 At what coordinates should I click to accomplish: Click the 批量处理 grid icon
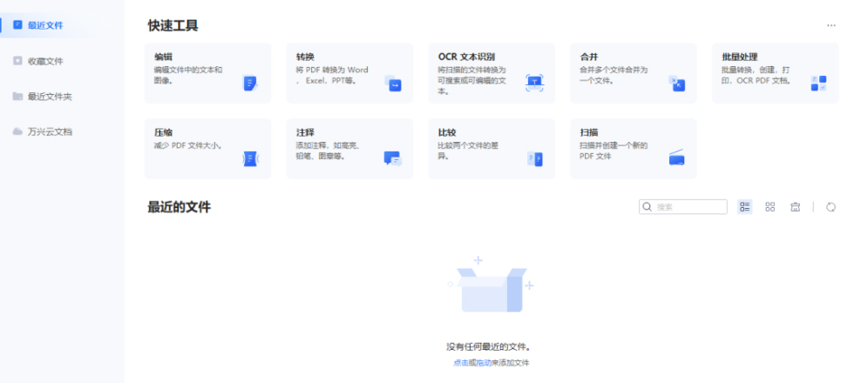pos(818,84)
